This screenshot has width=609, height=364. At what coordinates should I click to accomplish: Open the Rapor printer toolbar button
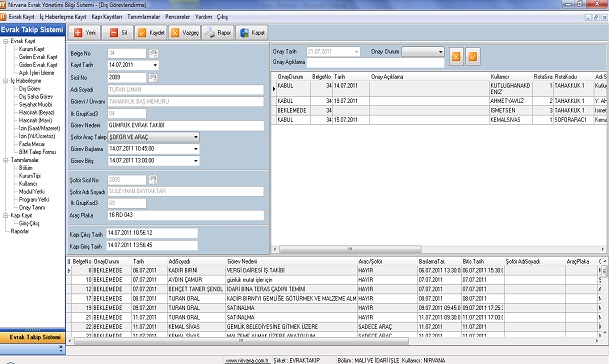pos(218,33)
